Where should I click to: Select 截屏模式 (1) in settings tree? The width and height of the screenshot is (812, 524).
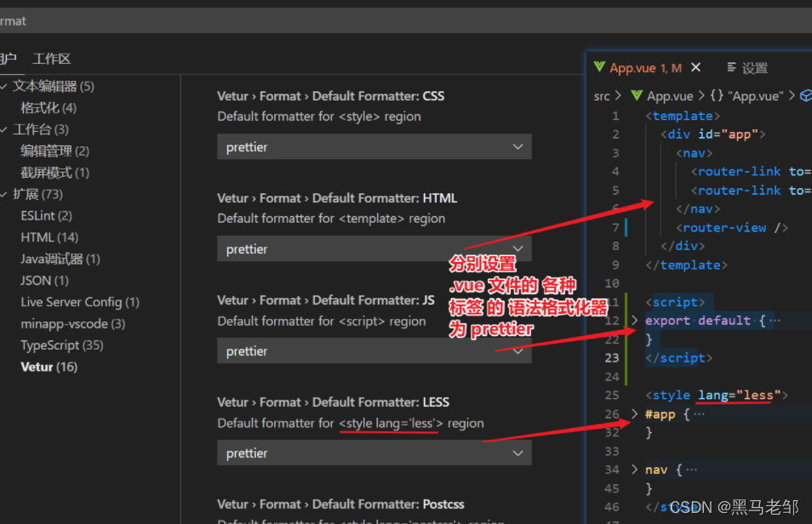click(x=54, y=173)
